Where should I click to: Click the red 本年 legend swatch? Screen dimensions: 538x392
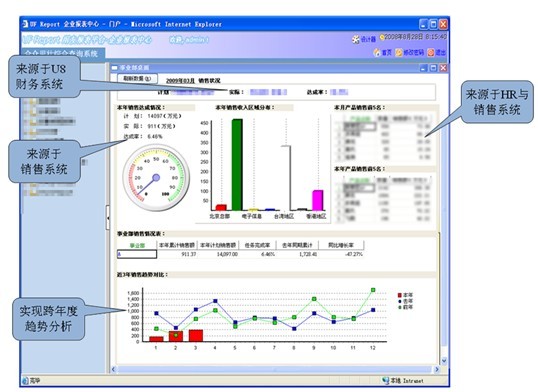point(400,295)
